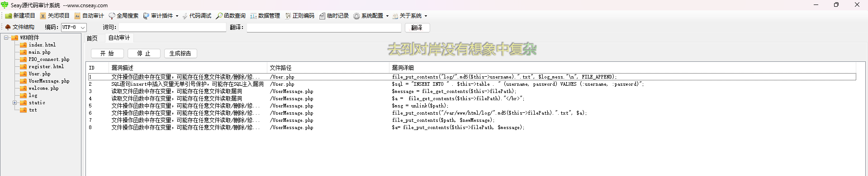The height and width of the screenshot is (176, 868).
Task: Focus the 词句 input field
Action: point(172,28)
